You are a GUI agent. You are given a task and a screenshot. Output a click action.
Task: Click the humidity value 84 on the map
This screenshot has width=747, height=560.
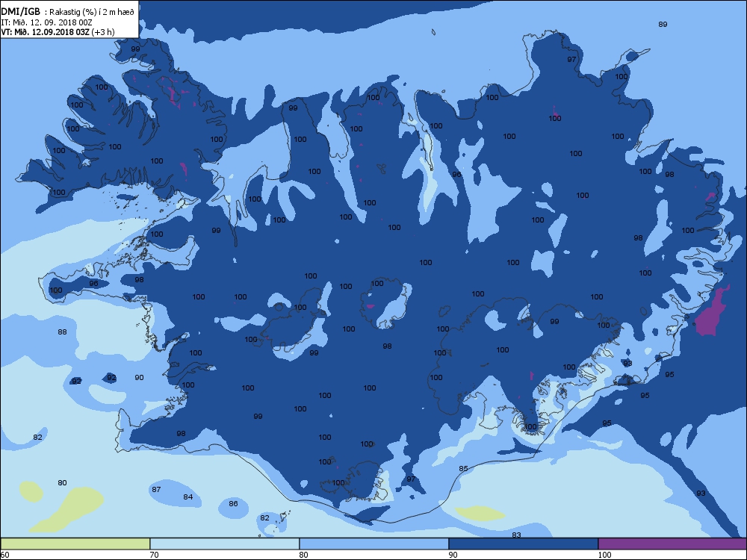(188, 497)
